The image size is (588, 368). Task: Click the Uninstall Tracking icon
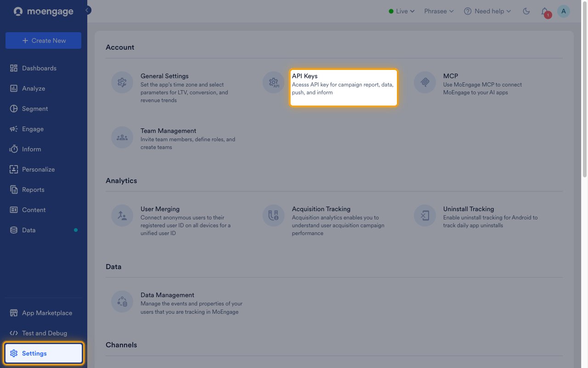(x=425, y=216)
